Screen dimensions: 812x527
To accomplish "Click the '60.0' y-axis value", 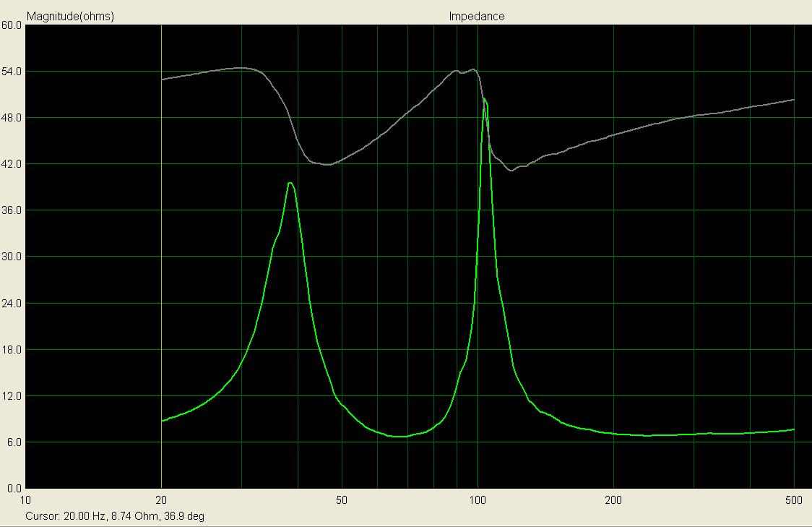I will tap(12, 25).
